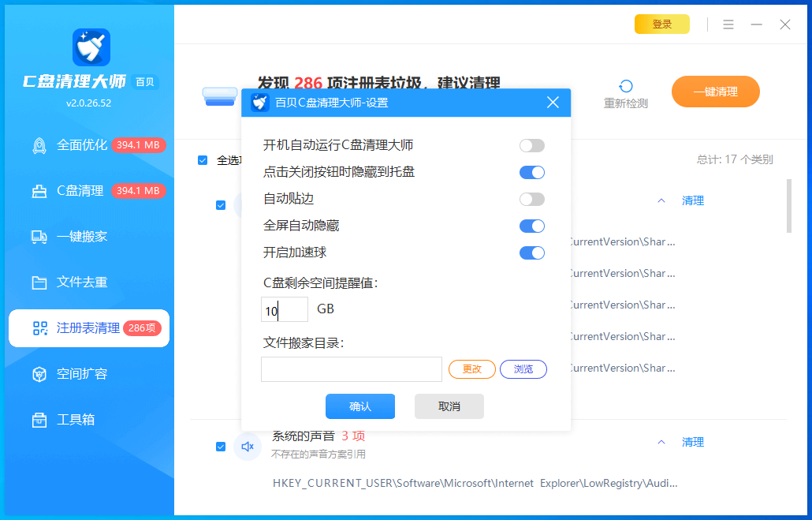Viewport: 812px width, 520px height.
Task: Click the 文件去重 folder icon
Action: click(39, 282)
